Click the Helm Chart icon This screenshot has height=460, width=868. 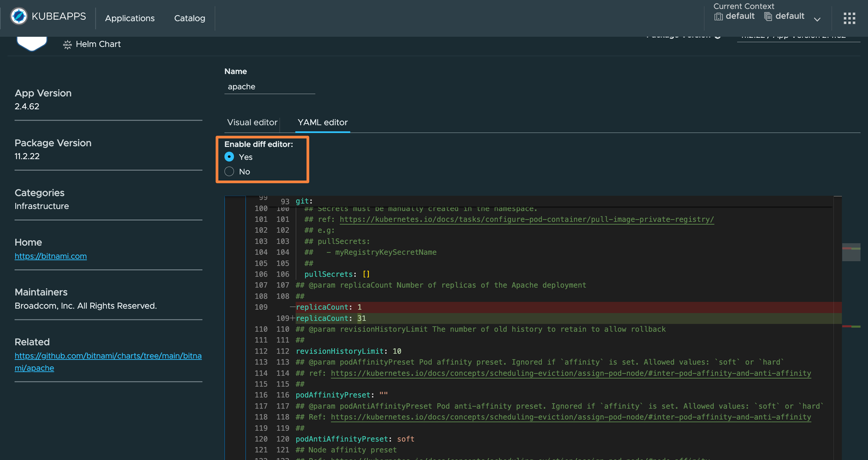click(67, 44)
